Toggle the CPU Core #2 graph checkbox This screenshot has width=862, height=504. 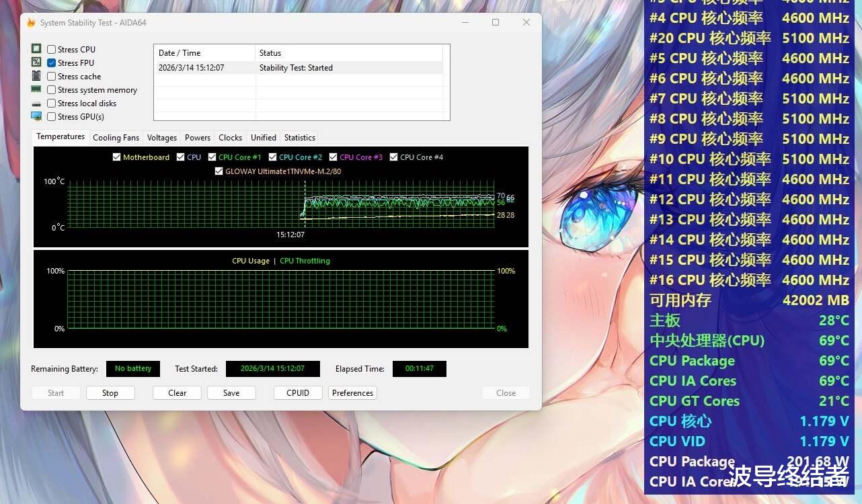tap(272, 157)
